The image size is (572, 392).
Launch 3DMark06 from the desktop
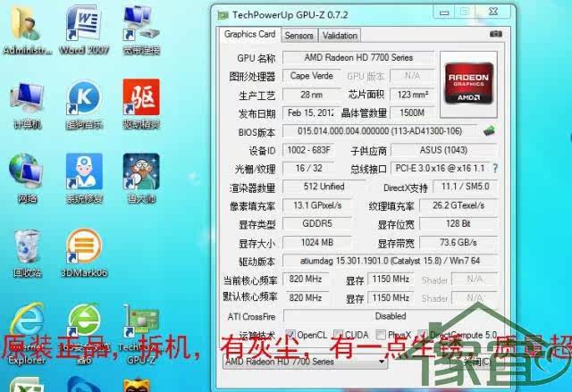pos(84,254)
